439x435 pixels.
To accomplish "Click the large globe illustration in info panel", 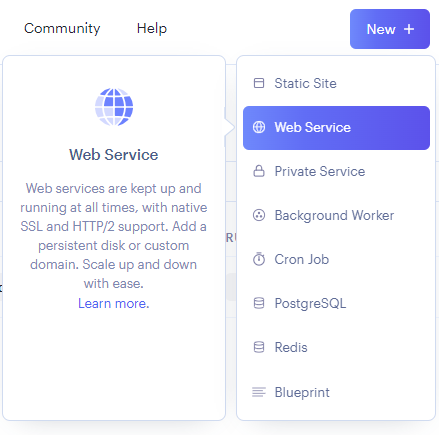I will pyautogui.click(x=114, y=107).
